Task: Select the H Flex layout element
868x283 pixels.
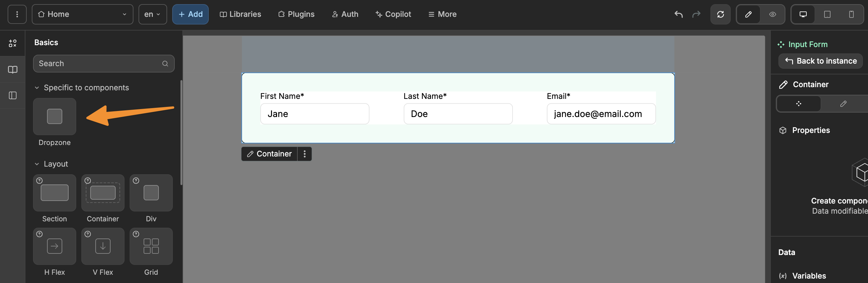Action: pyautogui.click(x=55, y=246)
